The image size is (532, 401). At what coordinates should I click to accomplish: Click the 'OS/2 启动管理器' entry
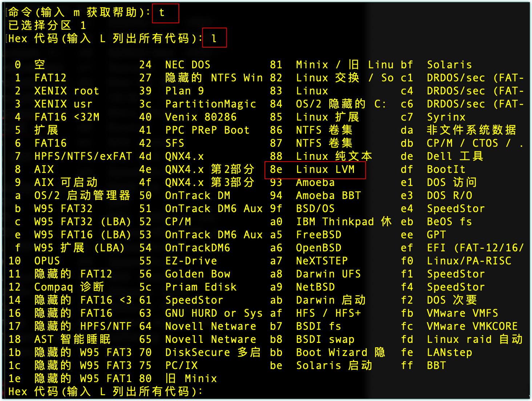pyautogui.click(x=82, y=195)
